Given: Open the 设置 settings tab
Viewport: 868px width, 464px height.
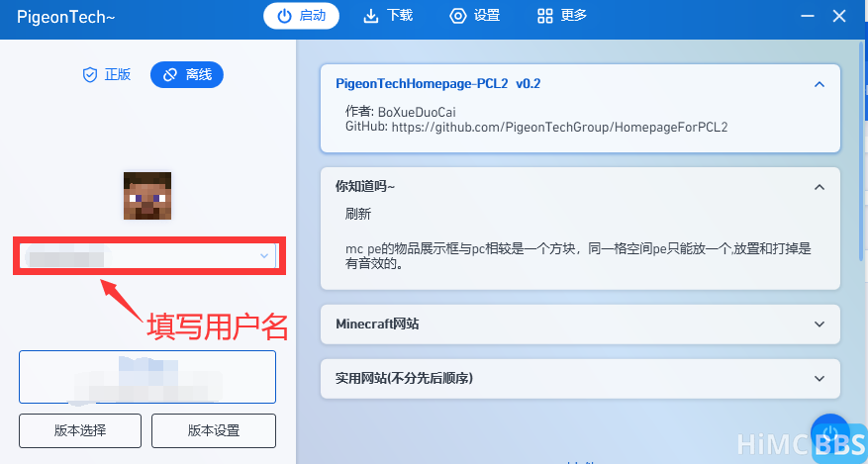Looking at the screenshot, I should [x=474, y=16].
